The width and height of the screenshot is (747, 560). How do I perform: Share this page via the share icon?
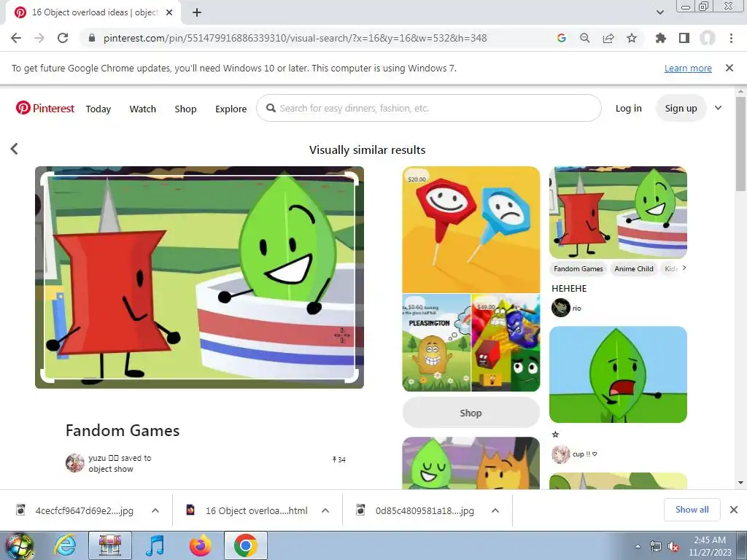pos(608,38)
